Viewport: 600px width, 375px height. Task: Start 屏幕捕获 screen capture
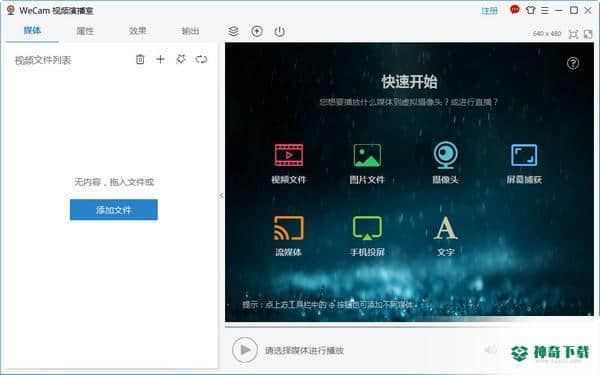point(524,163)
